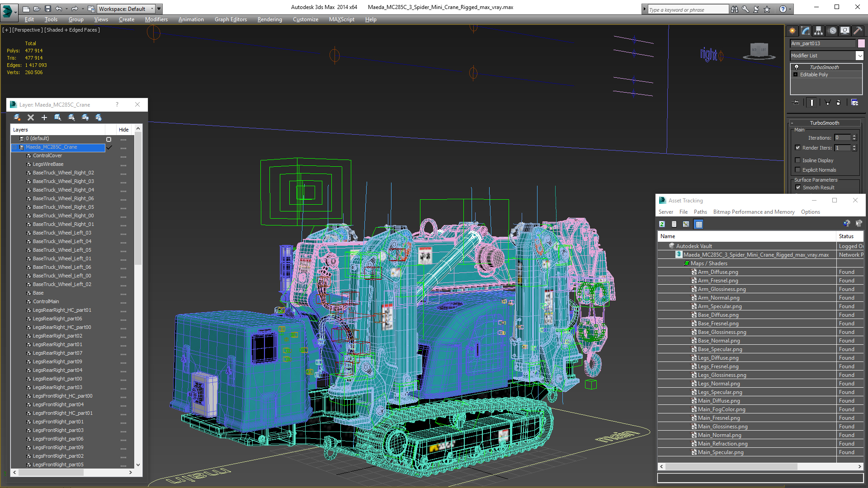Open the Graph Editors menu
868x488 pixels.
(231, 19)
